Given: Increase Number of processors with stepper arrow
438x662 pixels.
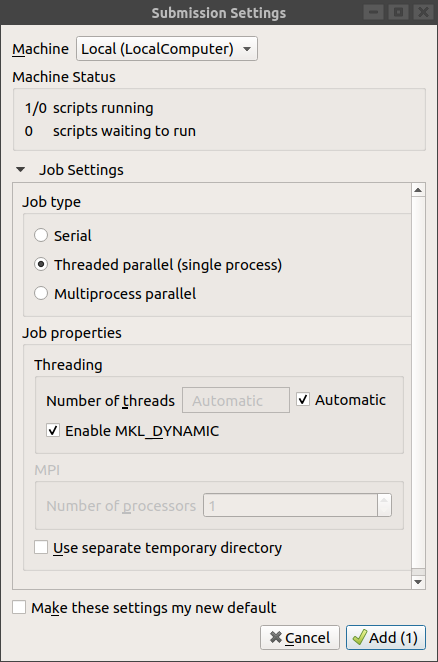Looking at the screenshot, I should tap(384, 500).
